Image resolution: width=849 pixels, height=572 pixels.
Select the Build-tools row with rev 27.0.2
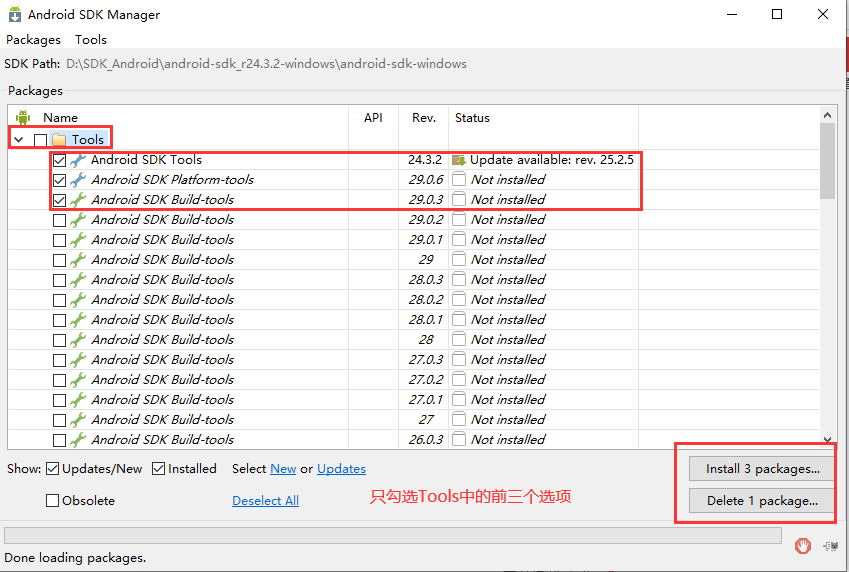414,380
